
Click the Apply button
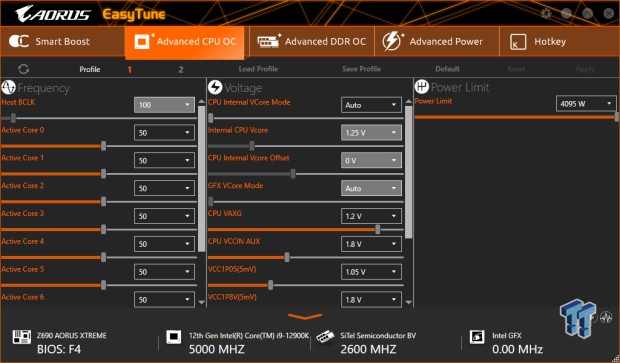pos(585,69)
